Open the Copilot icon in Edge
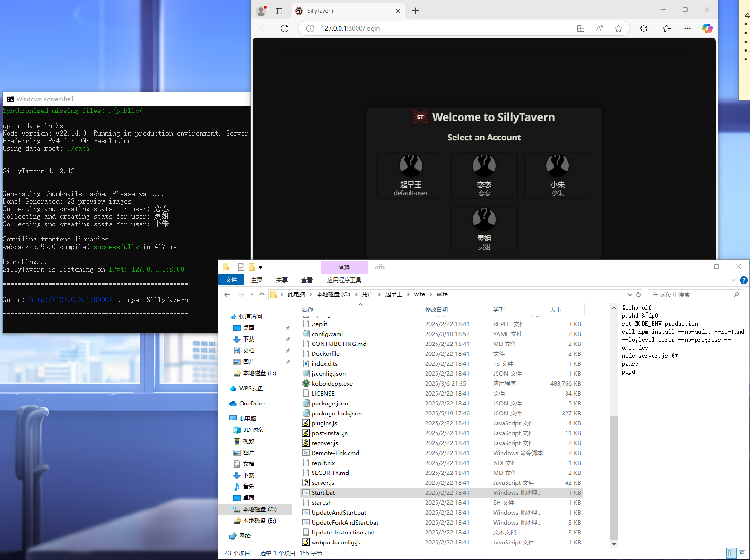Screen dimensions: 750x560 click(707, 28)
